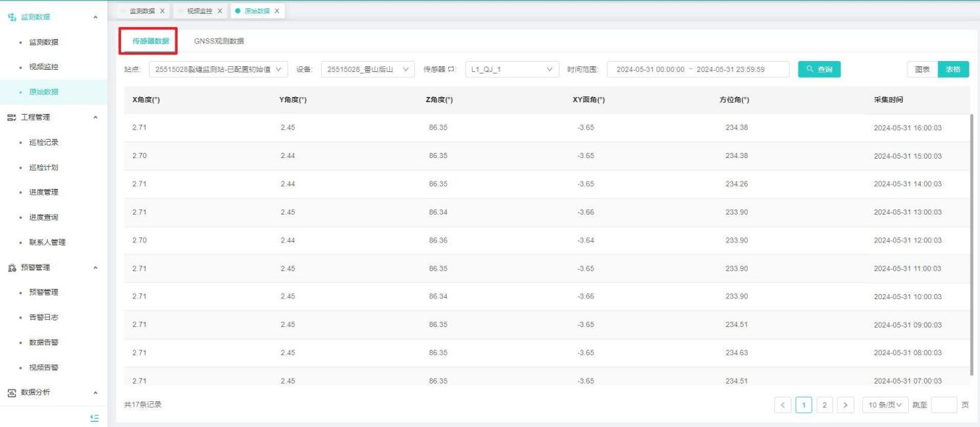Click the 数据分析 chart icon
This screenshot has width=980, height=427.
[x=12, y=392]
